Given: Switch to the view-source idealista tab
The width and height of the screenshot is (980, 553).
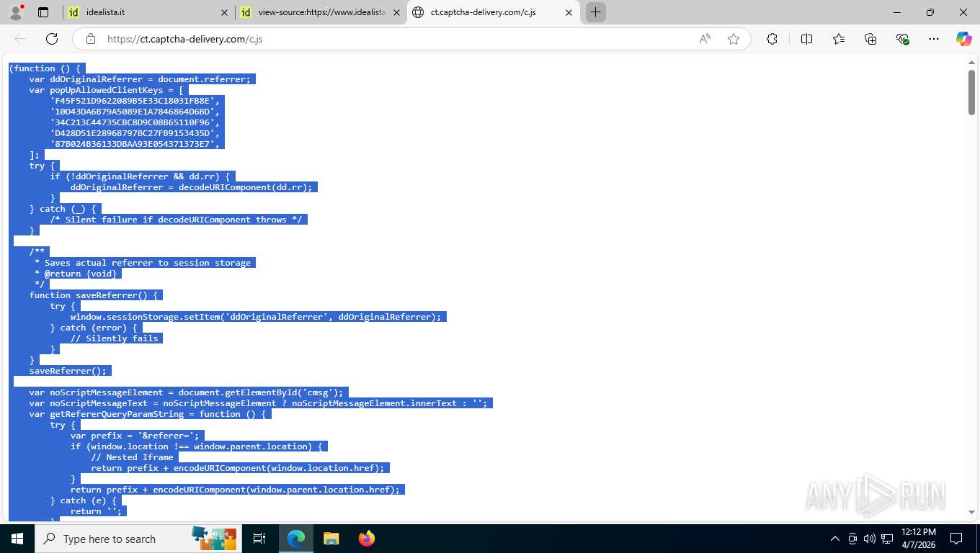Looking at the screenshot, I should (x=321, y=12).
